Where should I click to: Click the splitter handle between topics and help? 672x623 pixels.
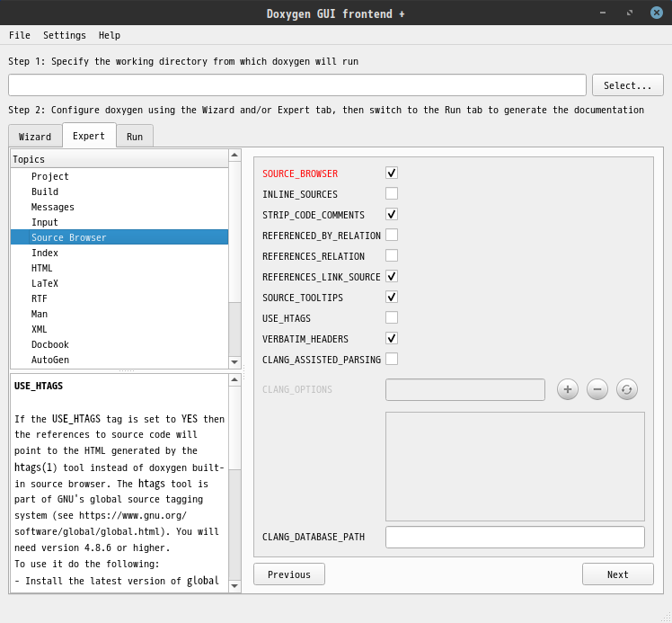[126, 371]
